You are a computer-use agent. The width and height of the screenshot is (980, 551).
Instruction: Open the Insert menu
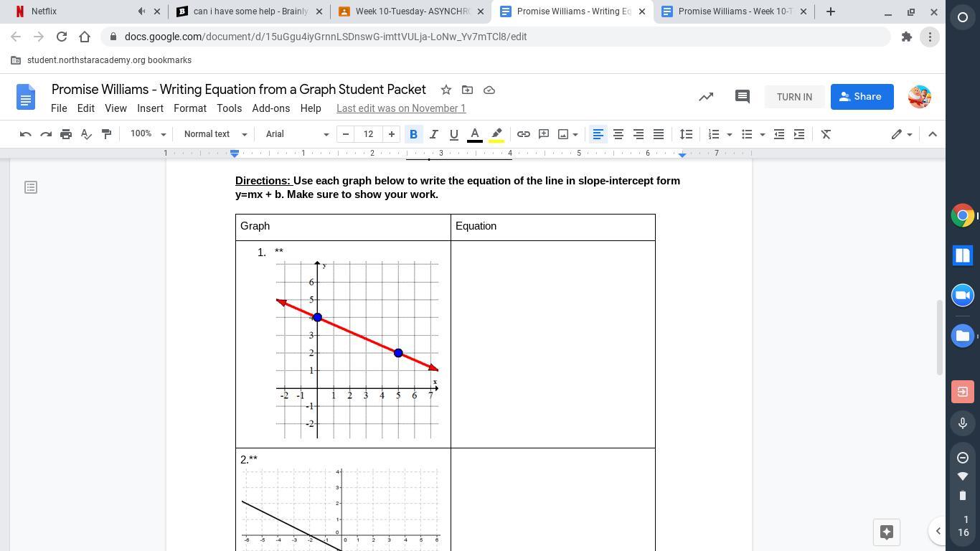[150, 108]
